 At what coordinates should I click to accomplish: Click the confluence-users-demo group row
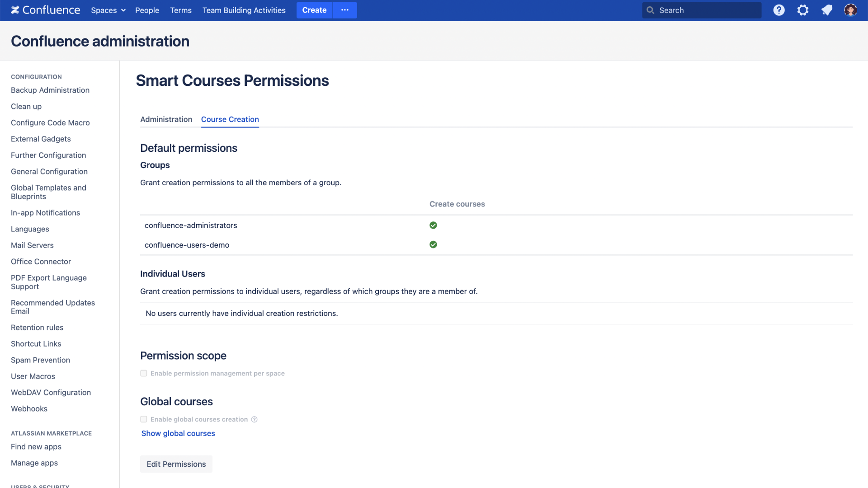[x=496, y=244]
